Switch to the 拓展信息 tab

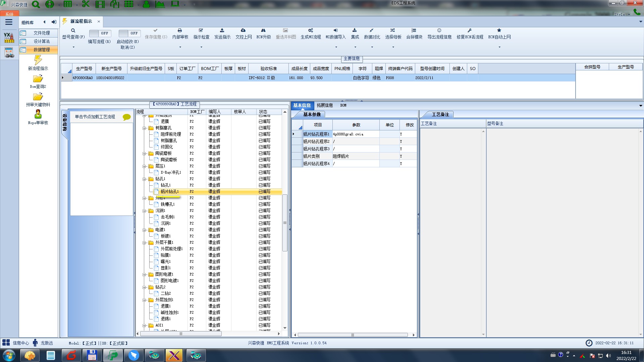coord(325,105)
